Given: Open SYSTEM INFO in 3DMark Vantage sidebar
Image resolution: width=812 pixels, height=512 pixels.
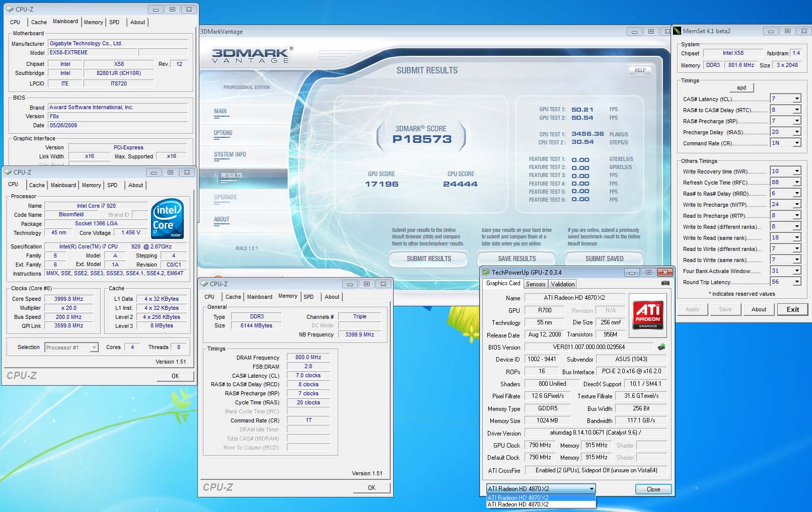Looking at the screenshot, I should click(230, 155).
